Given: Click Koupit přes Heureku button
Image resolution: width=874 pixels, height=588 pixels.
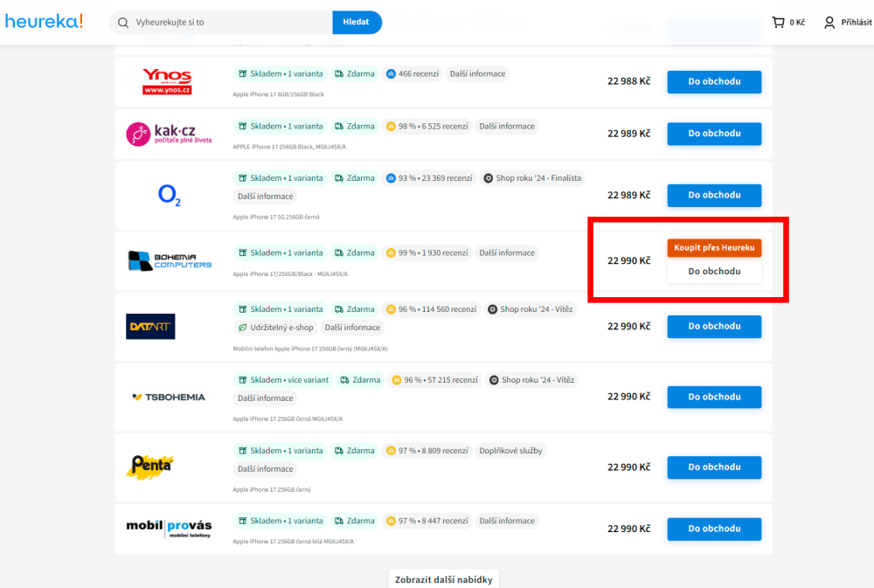Looking at the screenshot, I should (x=714, y=248).
